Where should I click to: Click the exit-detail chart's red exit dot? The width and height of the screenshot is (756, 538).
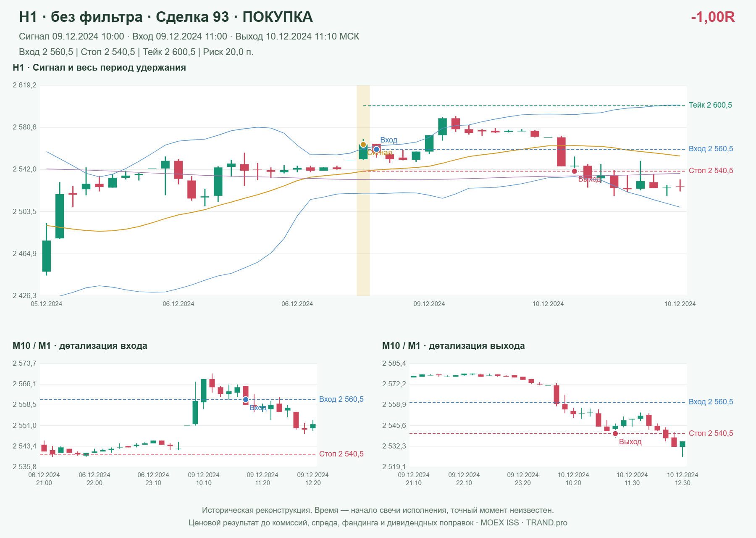[615, 434]
